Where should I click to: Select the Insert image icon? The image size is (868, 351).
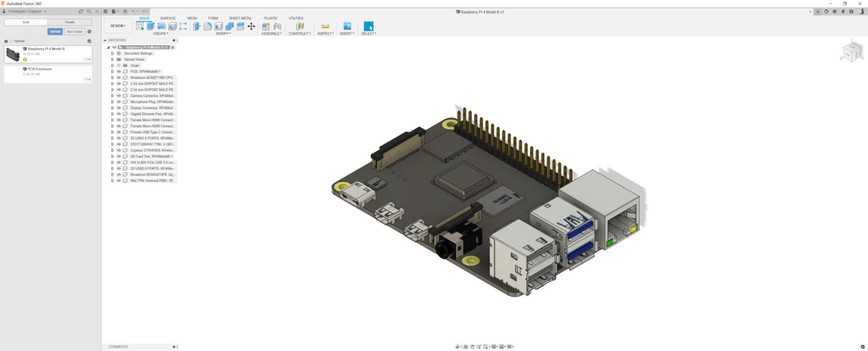click(x=347, y=26)
